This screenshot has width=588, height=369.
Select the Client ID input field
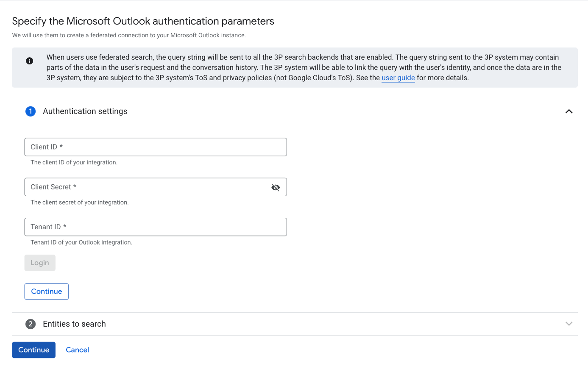click(156, 147)
